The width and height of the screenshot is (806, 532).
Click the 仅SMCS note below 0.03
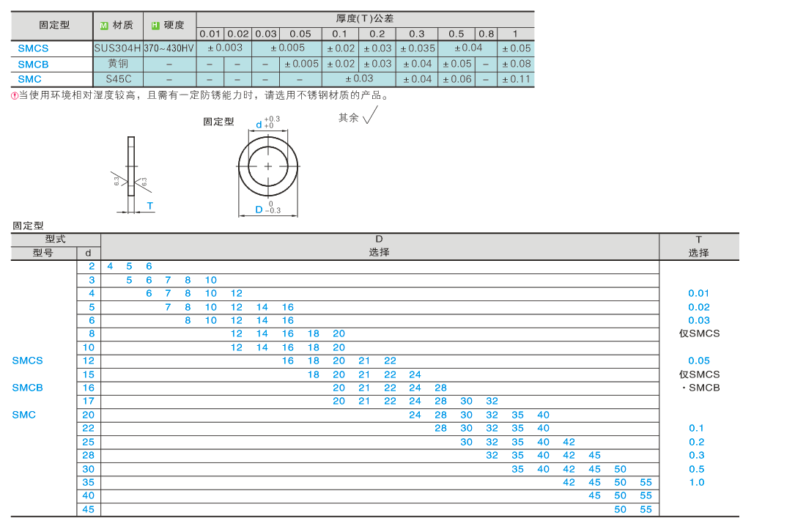click(x=699, y=333)
